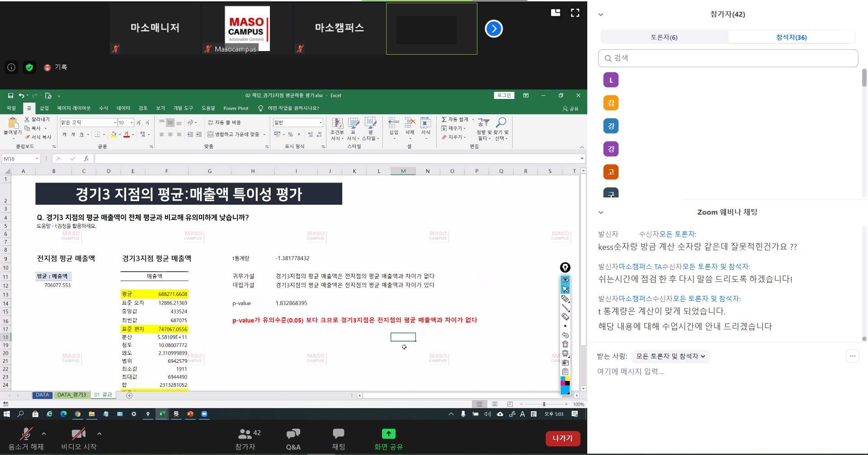This screenshot has width=868, height=455.
Task: Click the green shield encryption icon
Action: coord(29,67)
